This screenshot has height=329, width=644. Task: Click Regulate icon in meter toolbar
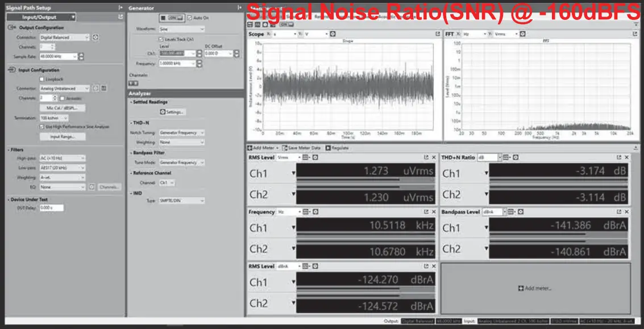point(328,148)
